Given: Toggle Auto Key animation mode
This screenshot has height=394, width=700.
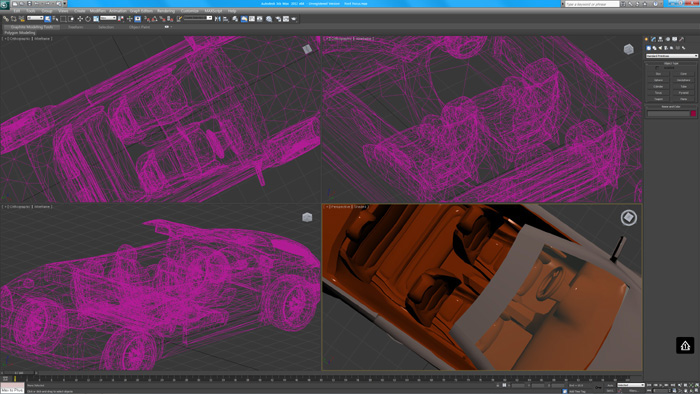Looking at the screenshot, I should [610, 385].
